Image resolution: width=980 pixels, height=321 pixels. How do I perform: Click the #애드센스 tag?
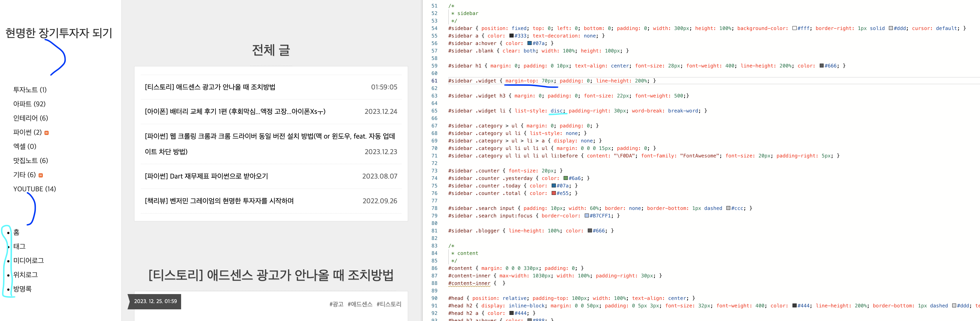tap(359, 304)
